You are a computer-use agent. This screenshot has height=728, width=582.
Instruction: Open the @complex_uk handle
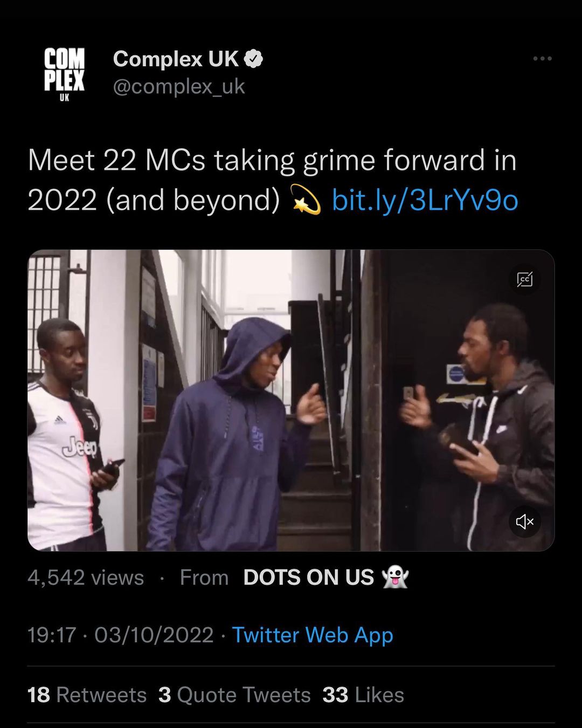coord(179,87)
